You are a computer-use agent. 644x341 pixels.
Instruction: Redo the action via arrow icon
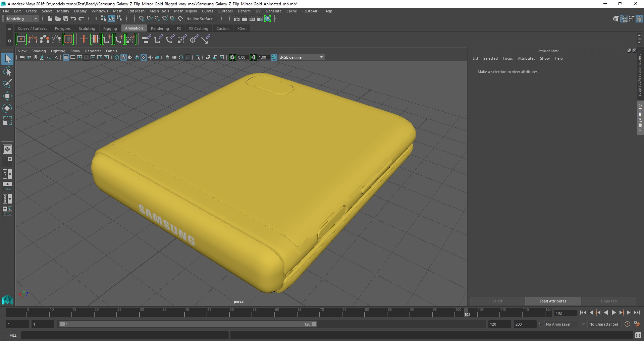coord(81,19)
